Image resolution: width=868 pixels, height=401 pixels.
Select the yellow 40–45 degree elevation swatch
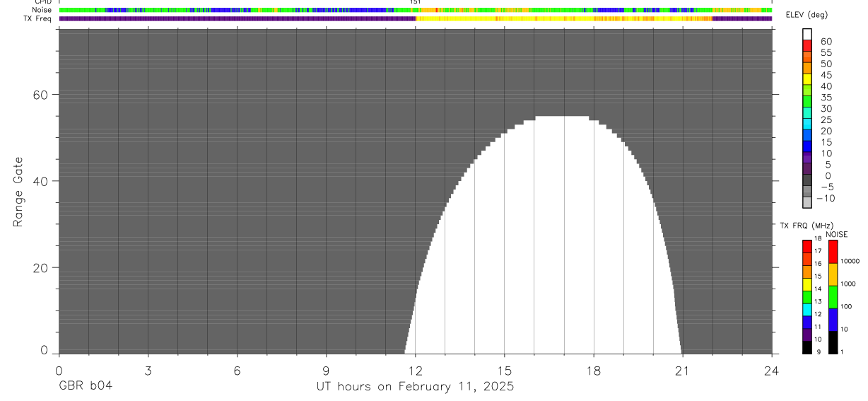point(807,79)
